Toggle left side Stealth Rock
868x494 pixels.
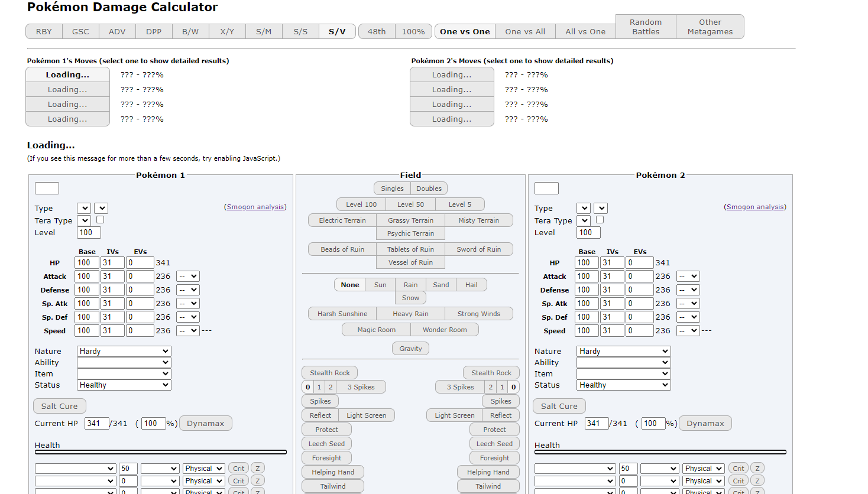[330, 373]
